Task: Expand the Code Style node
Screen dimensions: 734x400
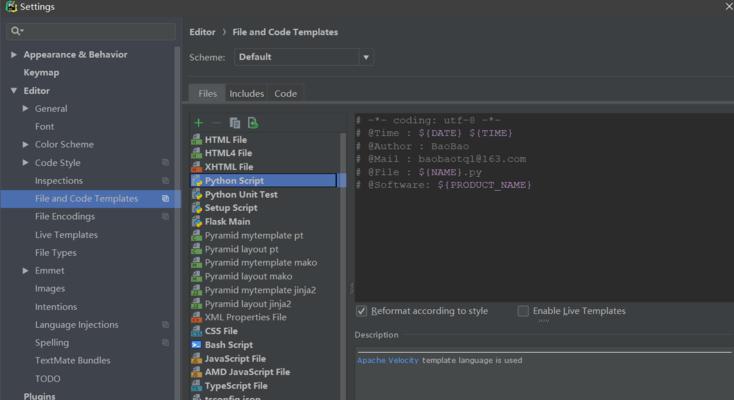Action: pos(25,163)
